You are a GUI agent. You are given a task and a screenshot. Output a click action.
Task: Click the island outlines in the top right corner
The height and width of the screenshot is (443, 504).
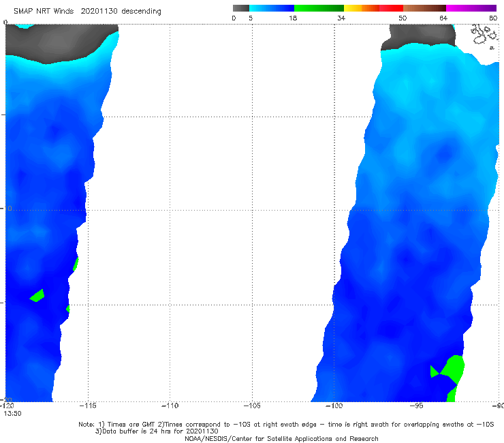pos(484,36)
